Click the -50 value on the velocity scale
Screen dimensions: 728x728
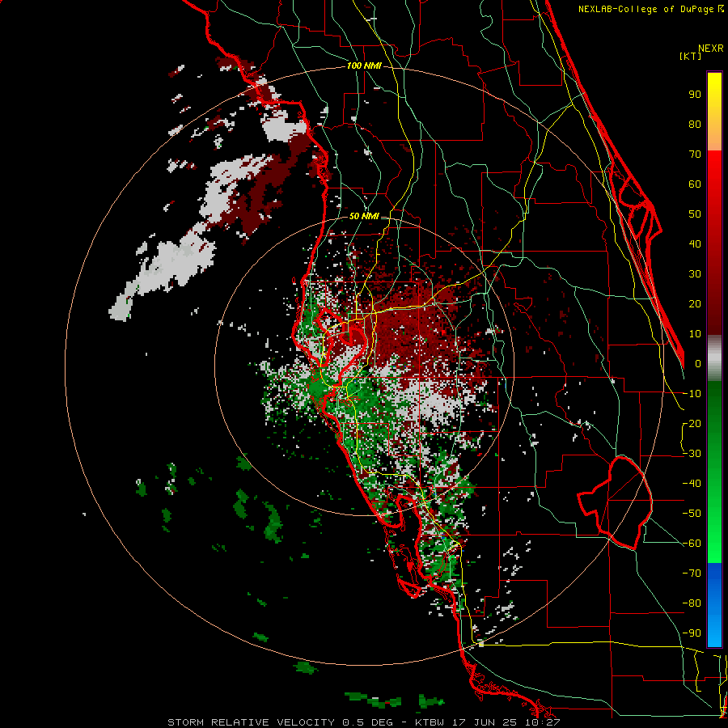pos(692,514)
